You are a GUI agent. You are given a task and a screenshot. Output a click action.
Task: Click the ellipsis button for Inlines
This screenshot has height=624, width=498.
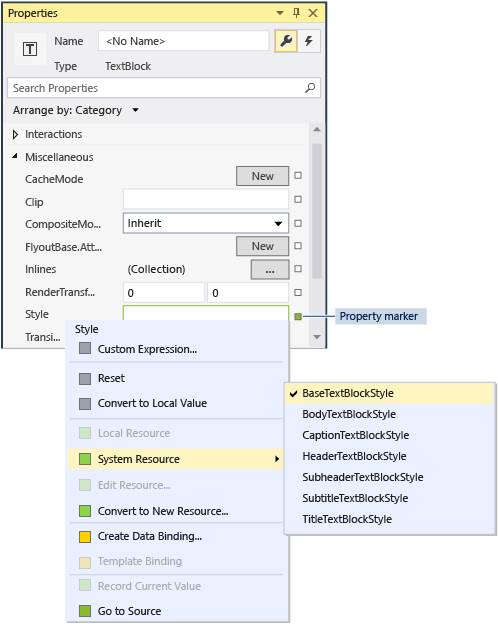(x=270, y=269)
